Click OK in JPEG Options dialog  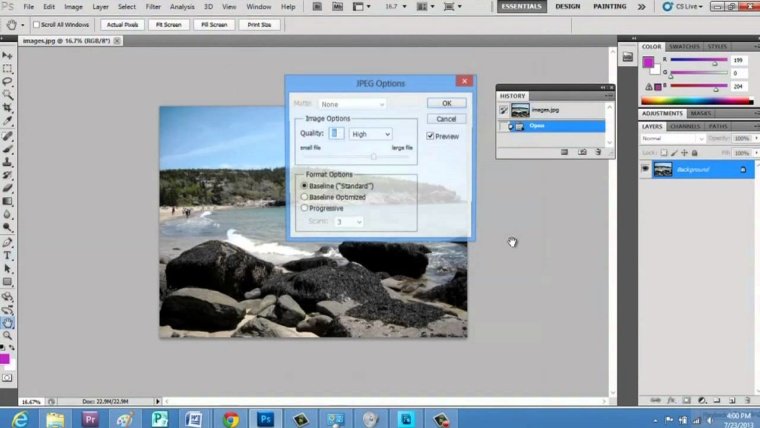click(x=446, y=103)
